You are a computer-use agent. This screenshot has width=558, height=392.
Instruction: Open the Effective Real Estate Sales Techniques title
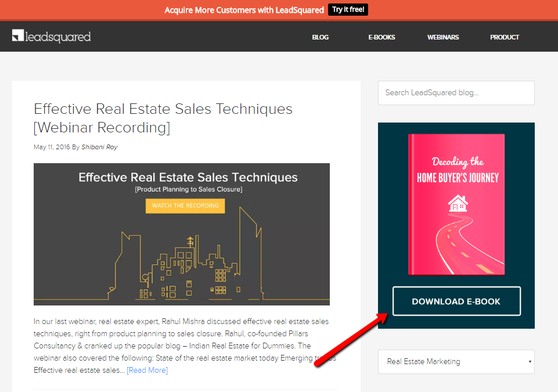tap(163, 118)
